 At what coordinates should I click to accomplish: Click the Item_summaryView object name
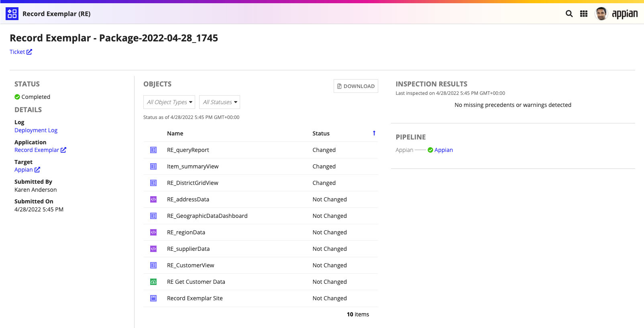coord(193,166)
